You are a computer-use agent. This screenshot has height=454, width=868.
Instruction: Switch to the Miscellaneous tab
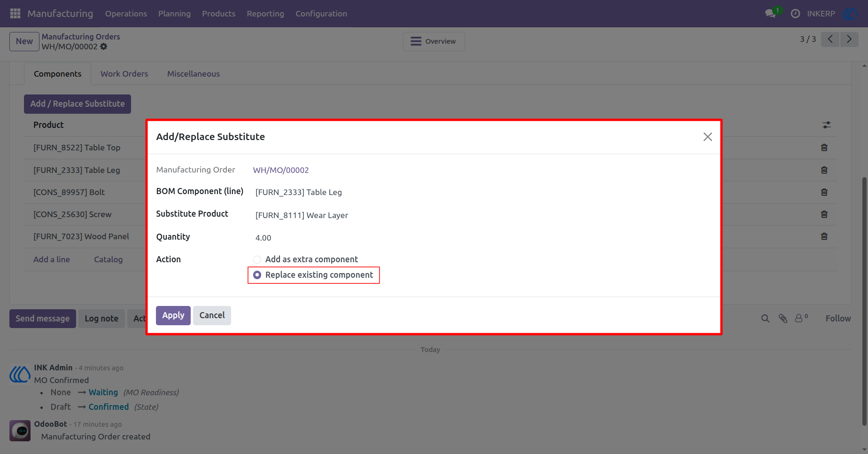coord(194,74)
